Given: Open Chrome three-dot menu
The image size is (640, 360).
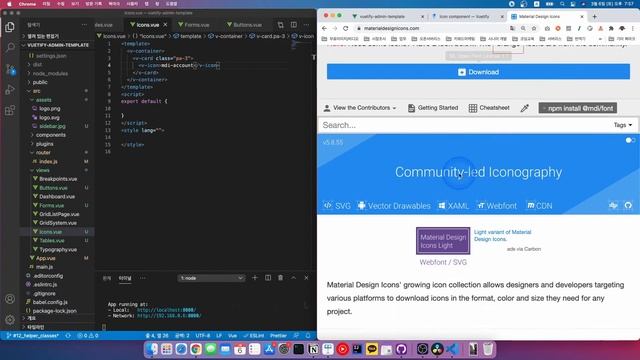Looking at the screenshot, I should 633,28.
